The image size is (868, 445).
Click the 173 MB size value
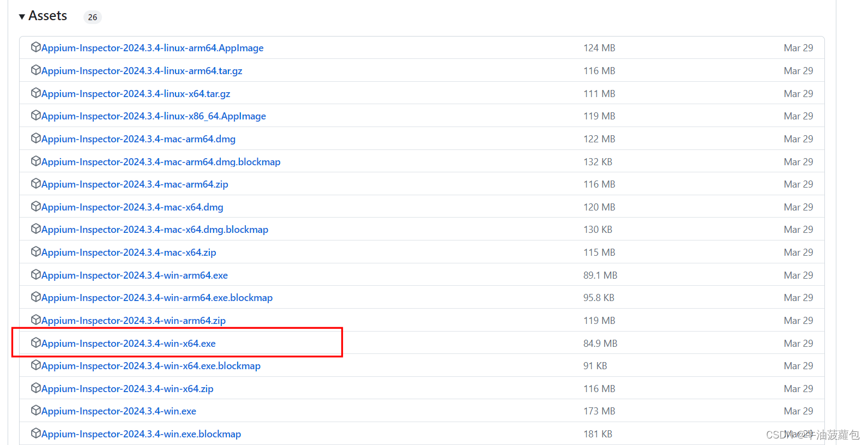[x=599, y=411]
